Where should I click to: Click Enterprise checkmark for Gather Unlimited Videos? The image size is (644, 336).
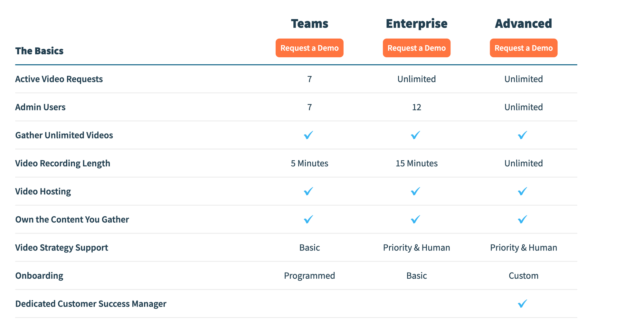[415, 135]
